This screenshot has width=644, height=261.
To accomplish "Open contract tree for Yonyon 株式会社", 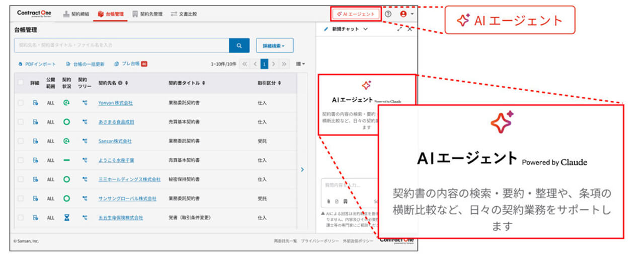I will click(x=85, y=103).
